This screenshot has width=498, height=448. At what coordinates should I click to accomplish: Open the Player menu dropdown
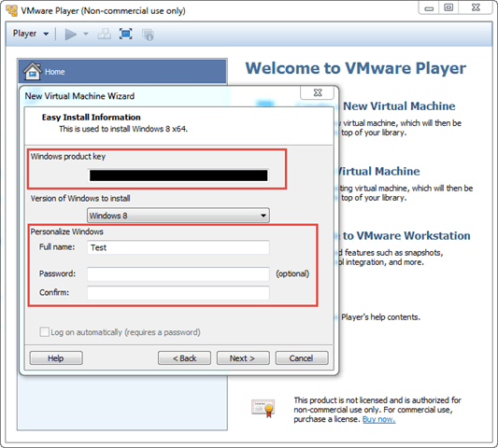coord(31,34)
